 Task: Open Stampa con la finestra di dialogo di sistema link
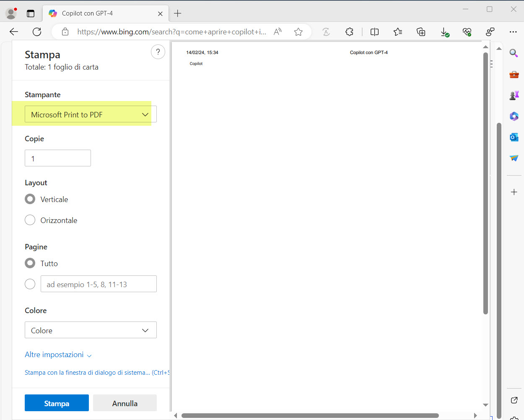pyautogui.click(x=97, y=373)
